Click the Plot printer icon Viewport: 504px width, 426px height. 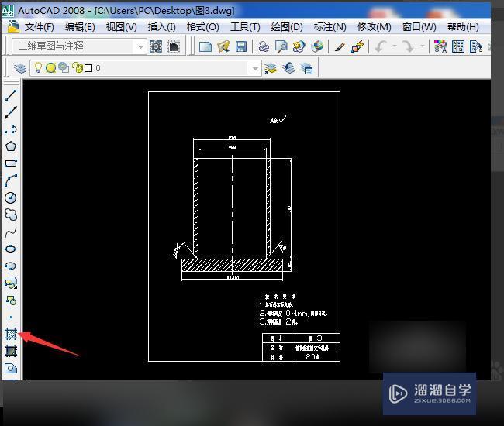pos(264,47)
